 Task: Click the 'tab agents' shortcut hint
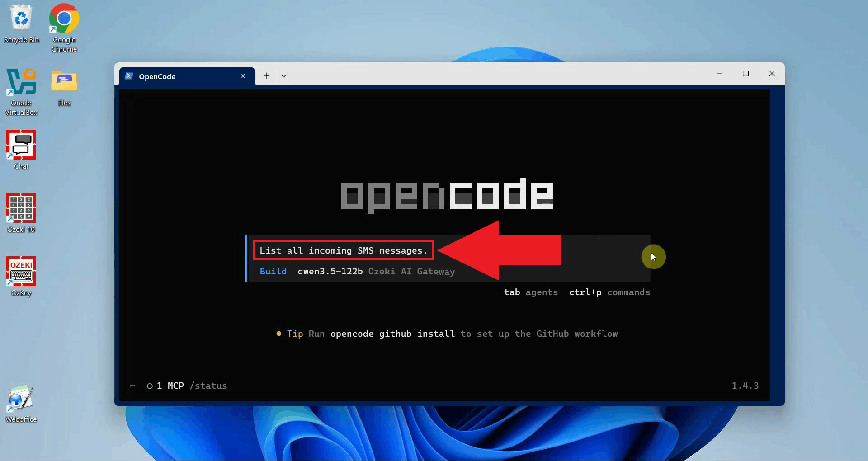(531, 292)
